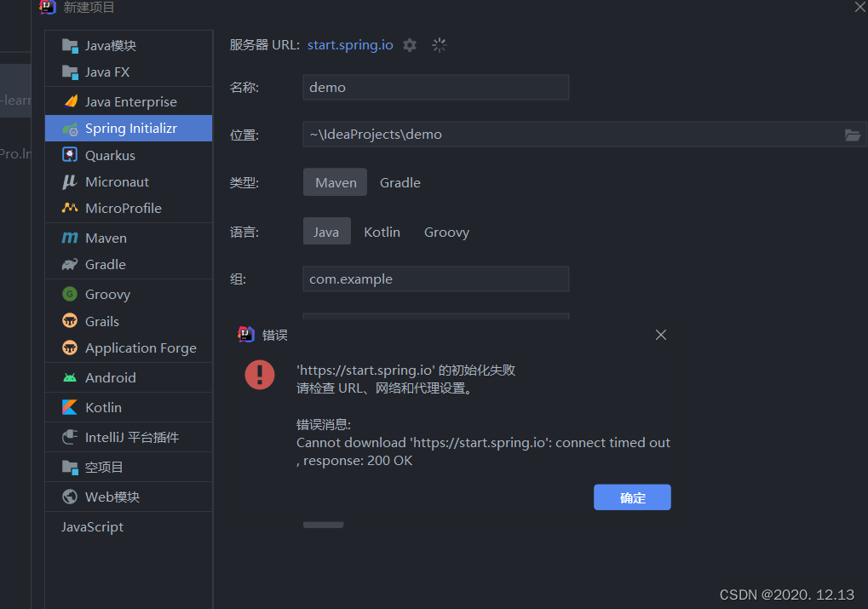Image resolution: width=868 pixels, height=609 pixels.
Task: Open the Java Enterprise category
Action: click(129, 101)
